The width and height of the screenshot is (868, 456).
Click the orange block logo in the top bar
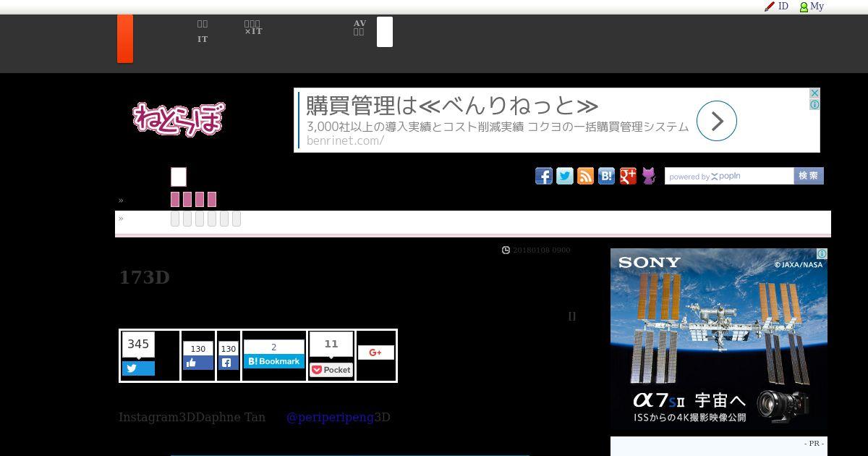coord(125,38)
